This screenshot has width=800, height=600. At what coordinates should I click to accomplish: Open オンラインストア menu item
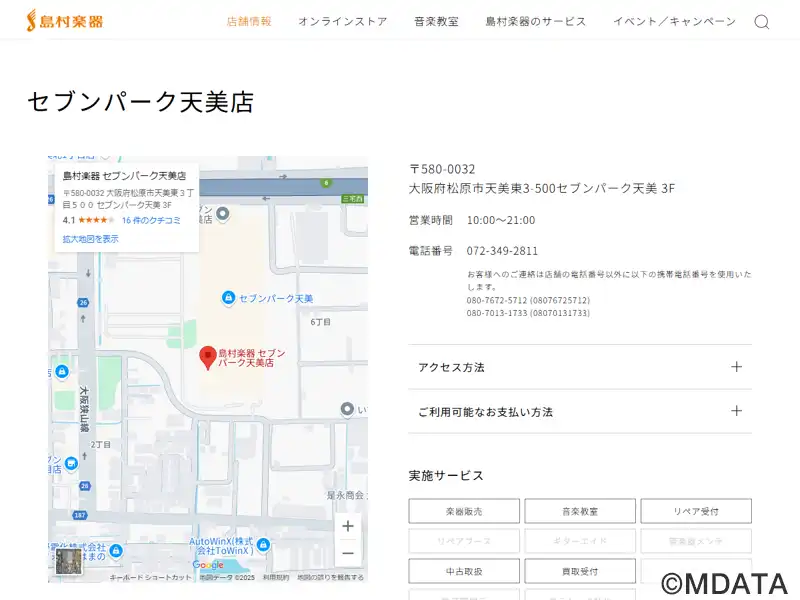coord(343,21)
